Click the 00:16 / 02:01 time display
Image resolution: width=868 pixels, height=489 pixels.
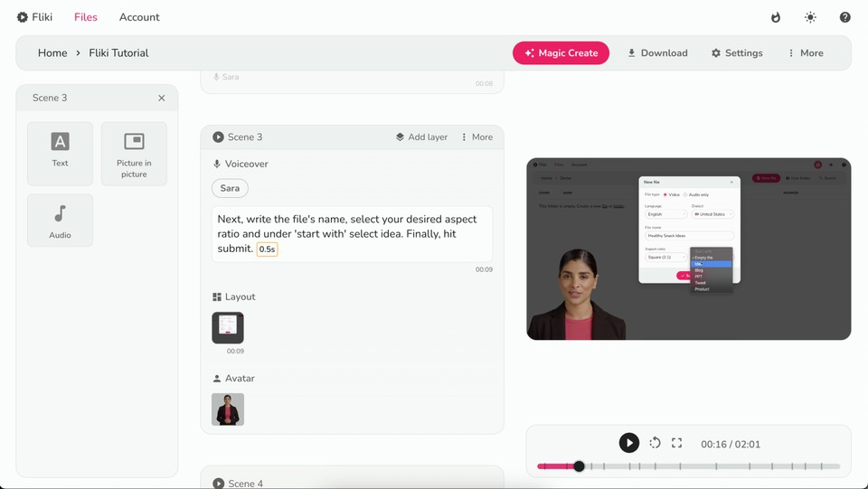click(x=731, y=444)
